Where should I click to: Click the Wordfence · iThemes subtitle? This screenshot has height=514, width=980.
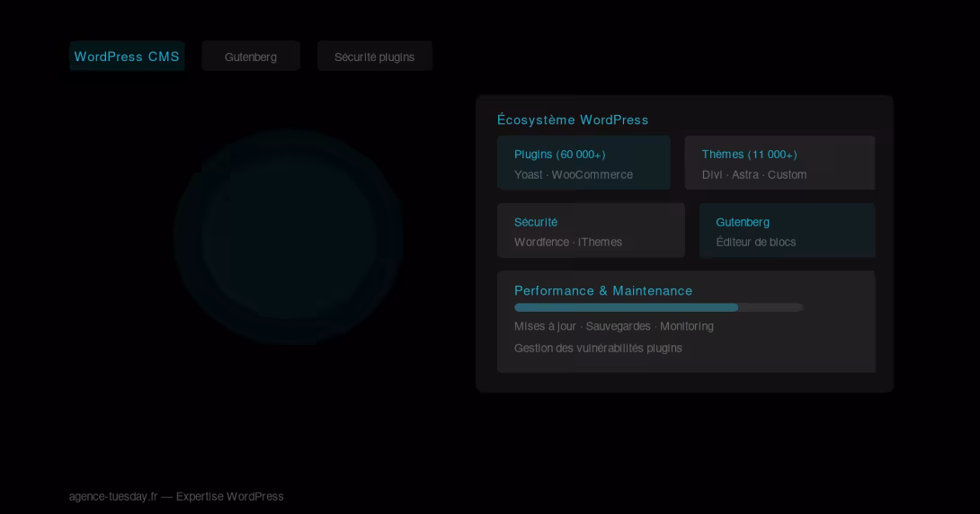pyautogui.click(x=567, y=243)
